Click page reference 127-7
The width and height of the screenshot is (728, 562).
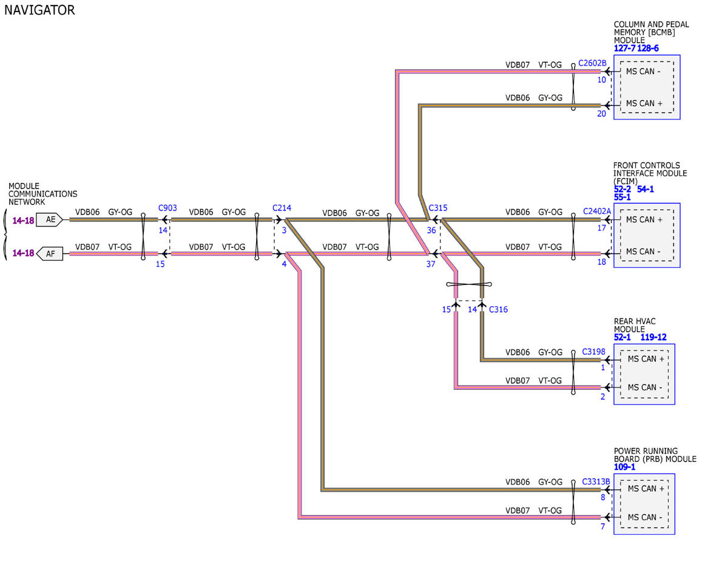pos(624,49)
